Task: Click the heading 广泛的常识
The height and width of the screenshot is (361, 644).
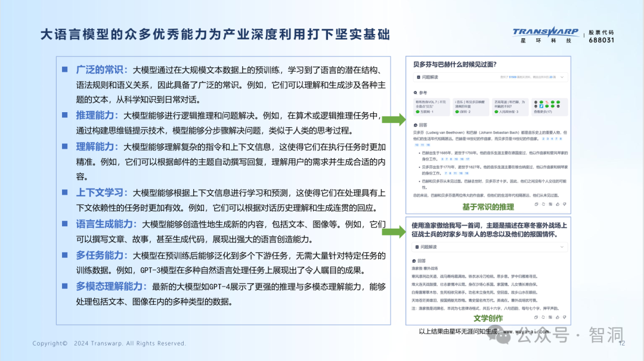Action: pyautogui.click(x=101, y=70)
